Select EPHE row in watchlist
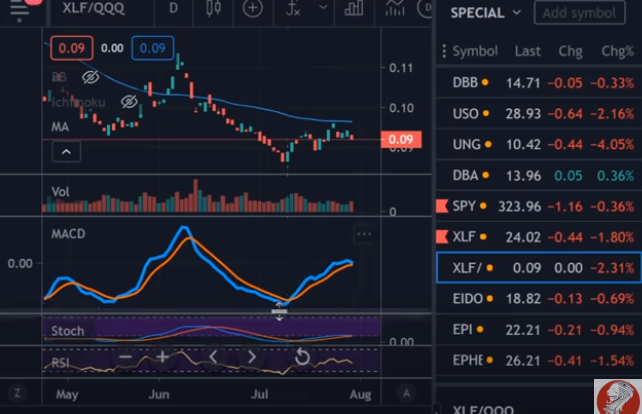Viewport: 642px width, 414px height. [539, 360]
